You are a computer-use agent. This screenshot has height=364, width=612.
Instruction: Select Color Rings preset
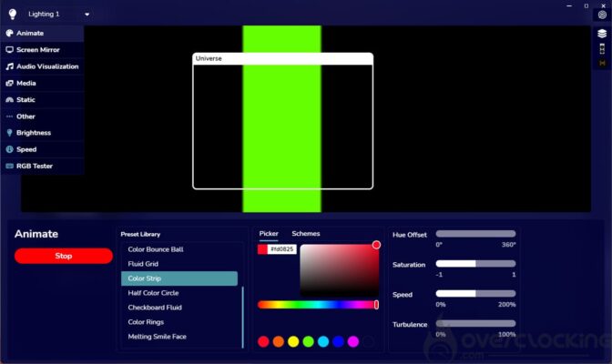[x=179, y=322]
